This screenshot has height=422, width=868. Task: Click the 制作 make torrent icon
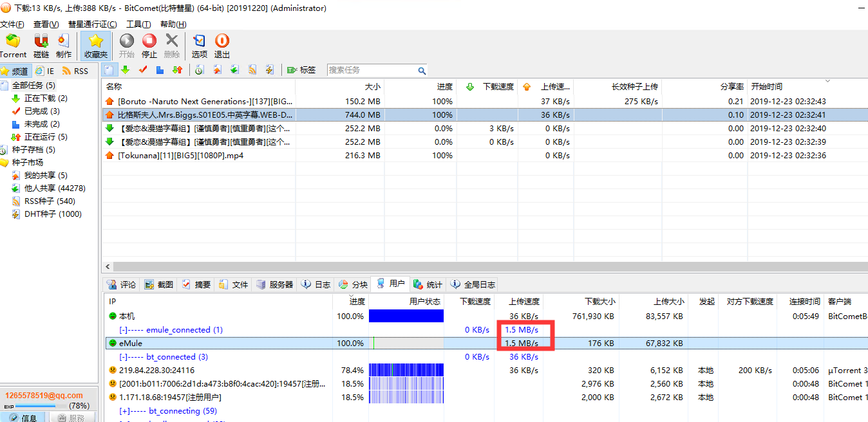(64, 46)
